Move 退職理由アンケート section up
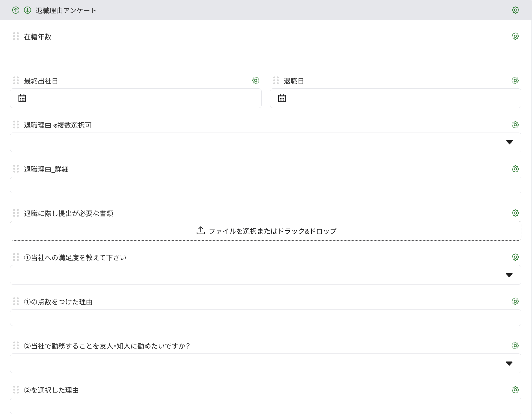 16,10
